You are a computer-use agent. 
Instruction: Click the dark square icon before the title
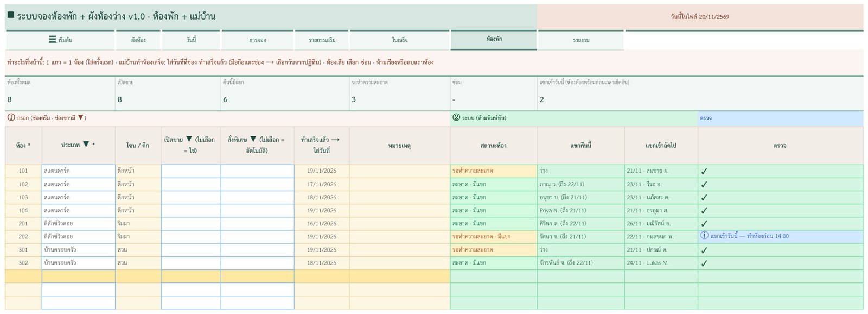click(x=10, y=15)
